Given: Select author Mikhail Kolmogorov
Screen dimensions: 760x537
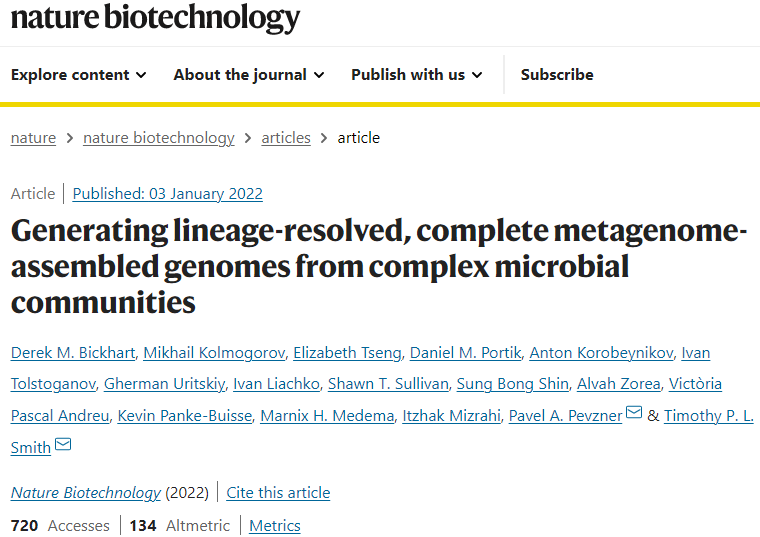Looking at the screenshot, I should click(x=214, y=353).
